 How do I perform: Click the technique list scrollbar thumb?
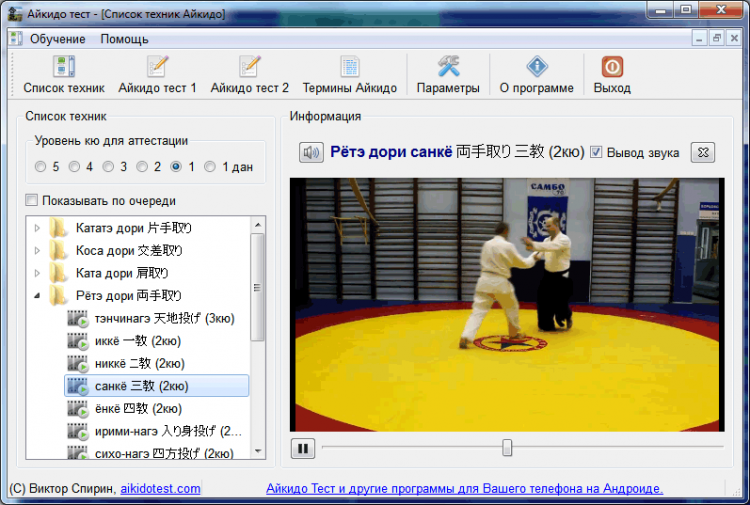point(258,287)
